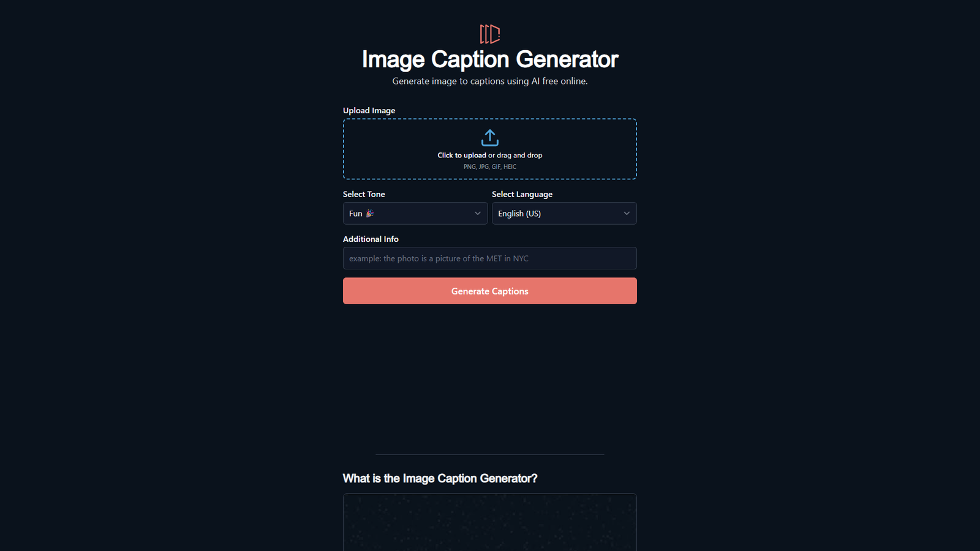Click the description box below the FAQ heading
Screen dimensions: 980x551
(x=489, y=523)
